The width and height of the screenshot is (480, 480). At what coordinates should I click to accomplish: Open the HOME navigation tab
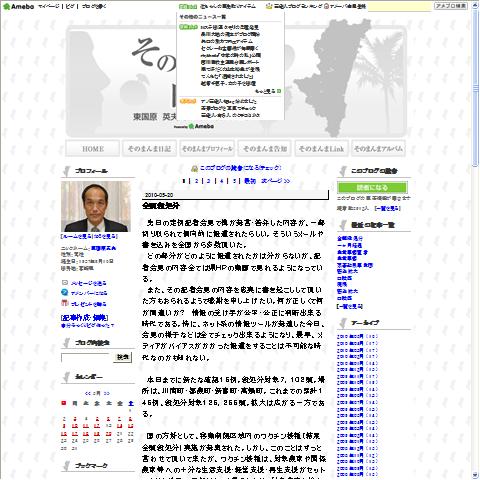coord(92,149)
